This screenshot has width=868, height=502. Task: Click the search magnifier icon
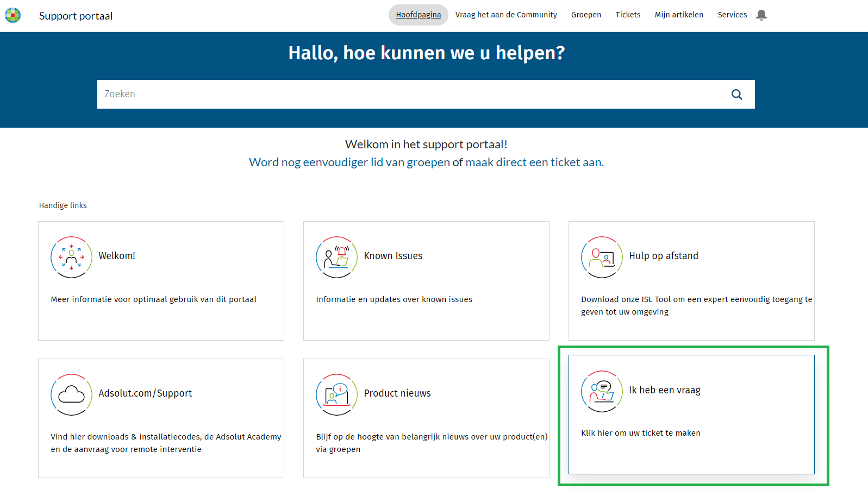point(736,95)
